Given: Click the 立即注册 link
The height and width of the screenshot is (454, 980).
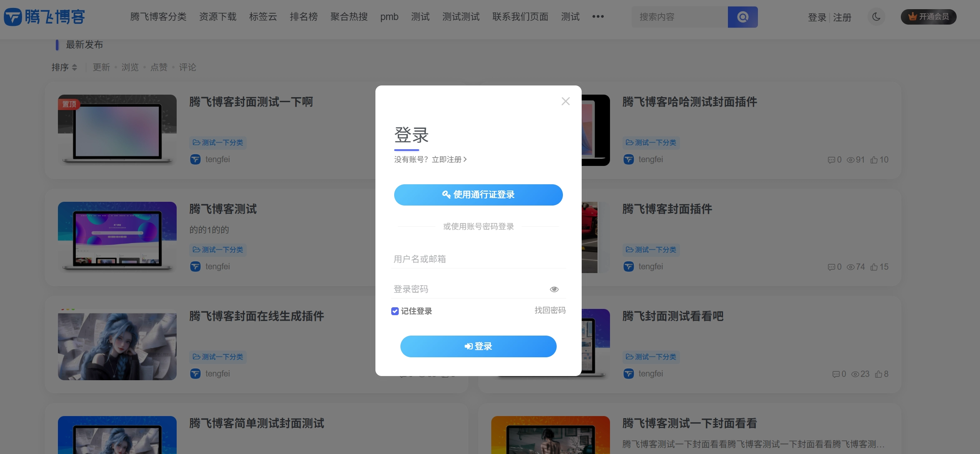Looking at the screenshot, I should pos(447,159).
